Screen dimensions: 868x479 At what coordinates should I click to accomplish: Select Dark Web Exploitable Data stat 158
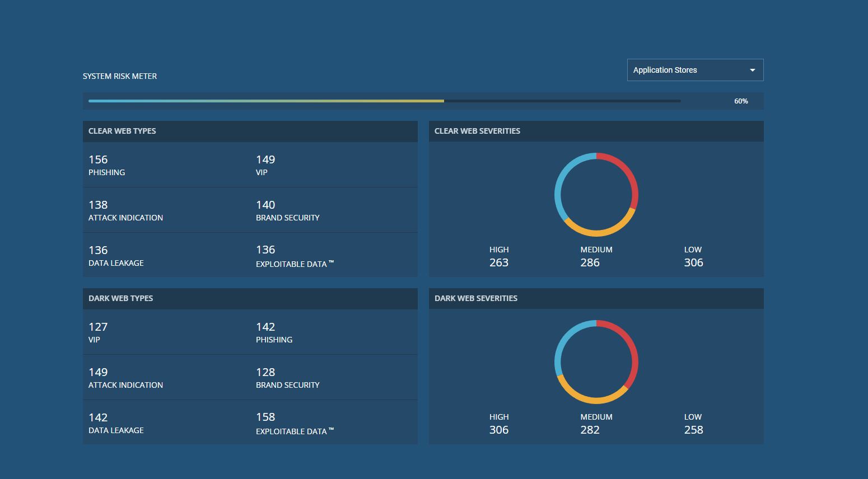[x=265, y=417]
